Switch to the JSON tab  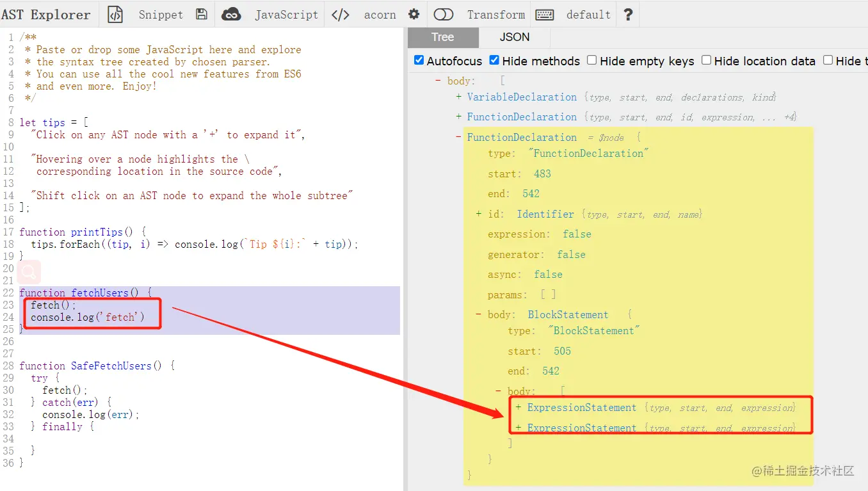click(x=515, y=37)
